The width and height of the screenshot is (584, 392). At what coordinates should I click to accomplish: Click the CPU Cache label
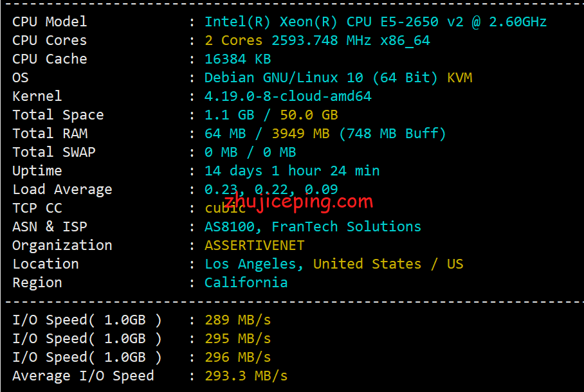tap(50, 59)
